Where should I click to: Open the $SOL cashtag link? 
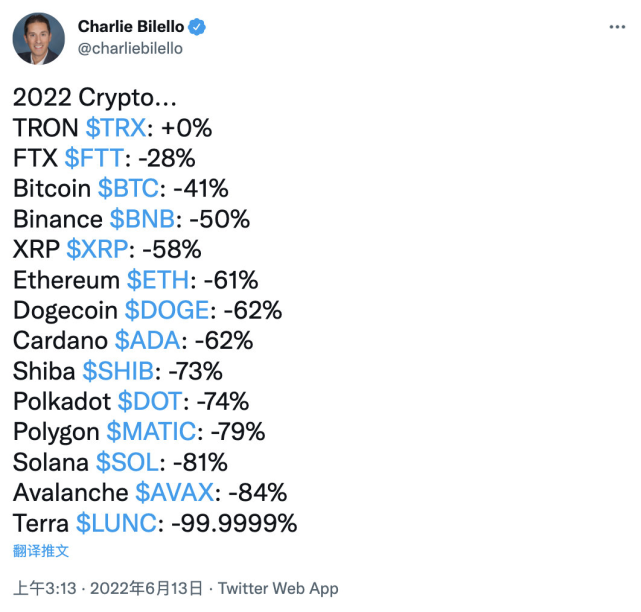click(x=127, y=462)
